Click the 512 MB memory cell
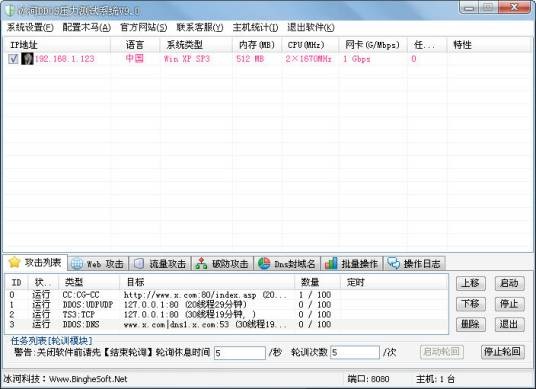This screenshot has width=536, height=389. [x=250, y=59]
